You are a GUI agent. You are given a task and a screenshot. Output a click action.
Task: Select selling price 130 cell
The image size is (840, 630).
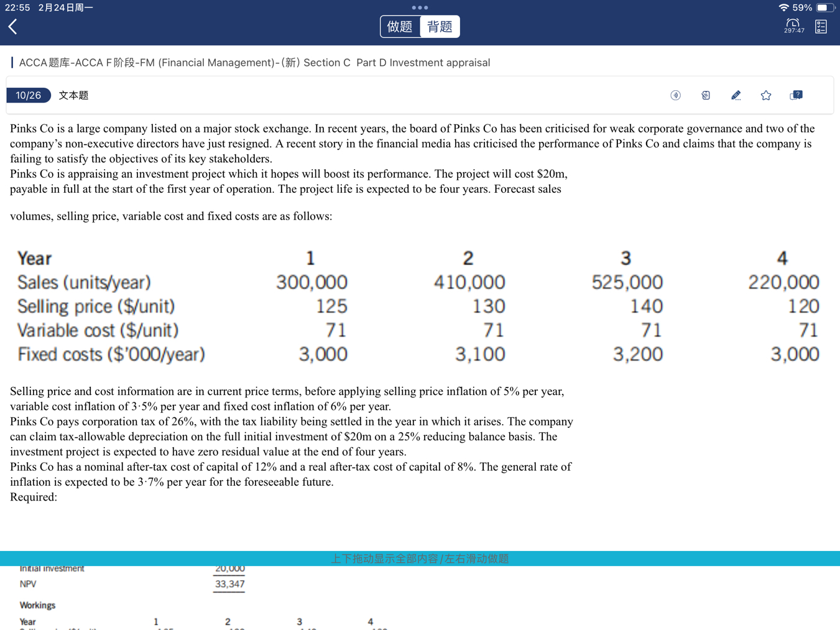point(489,306)
